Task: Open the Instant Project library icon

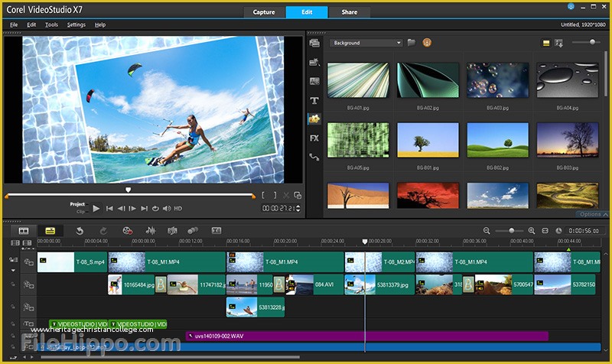Action: coord(314,62)
